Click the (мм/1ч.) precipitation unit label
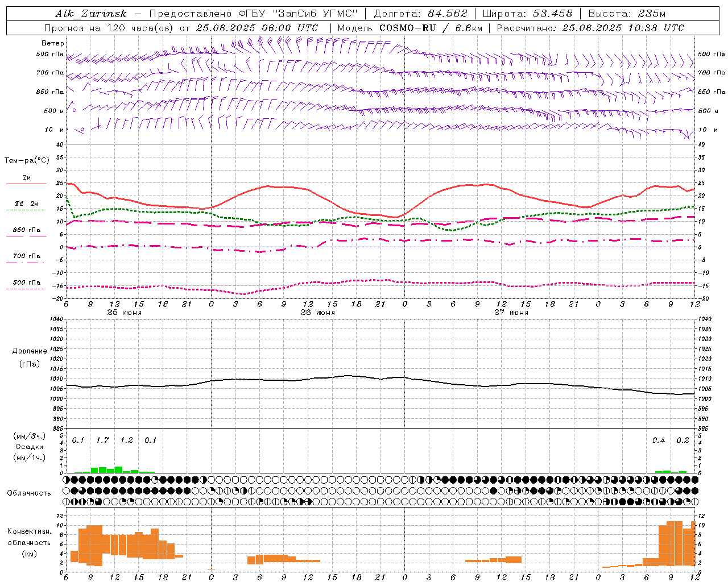Screen dimensions: 728x582 click(28, 458)
